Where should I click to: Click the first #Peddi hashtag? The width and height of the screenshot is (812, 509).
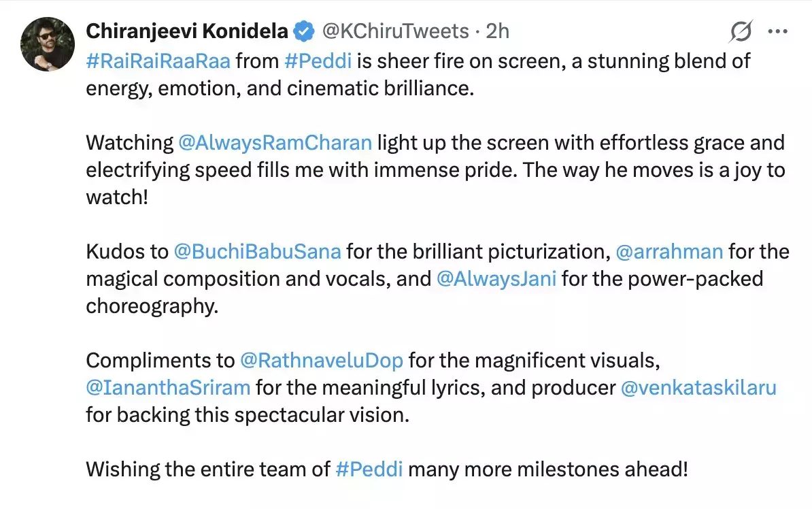click(x=318, y=61)
